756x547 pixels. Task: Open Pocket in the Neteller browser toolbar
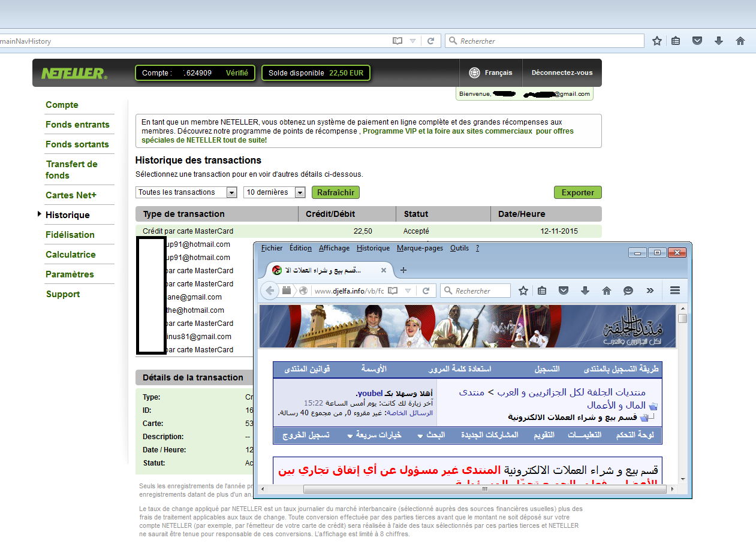tap(697, 41)
